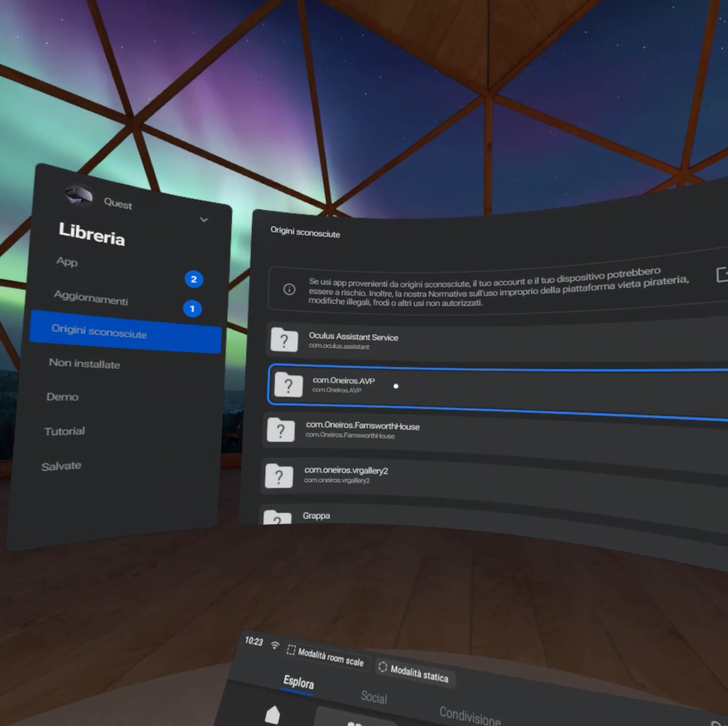Image resolution: width=728 pixels, height=726 pixels.
Task: Open the Non installate section
Action: pyautogui.click(x=84, y=364)
